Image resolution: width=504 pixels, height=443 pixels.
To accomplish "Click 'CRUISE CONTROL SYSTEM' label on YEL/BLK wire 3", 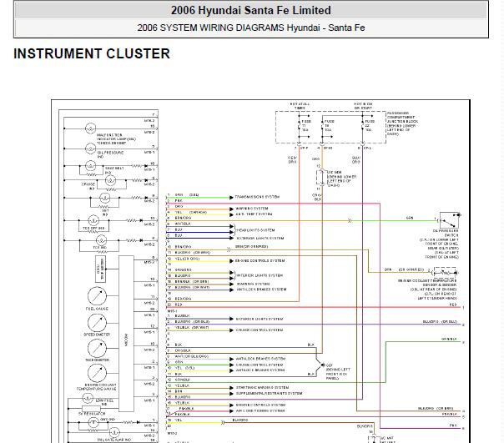I will [x=260, y=330].
